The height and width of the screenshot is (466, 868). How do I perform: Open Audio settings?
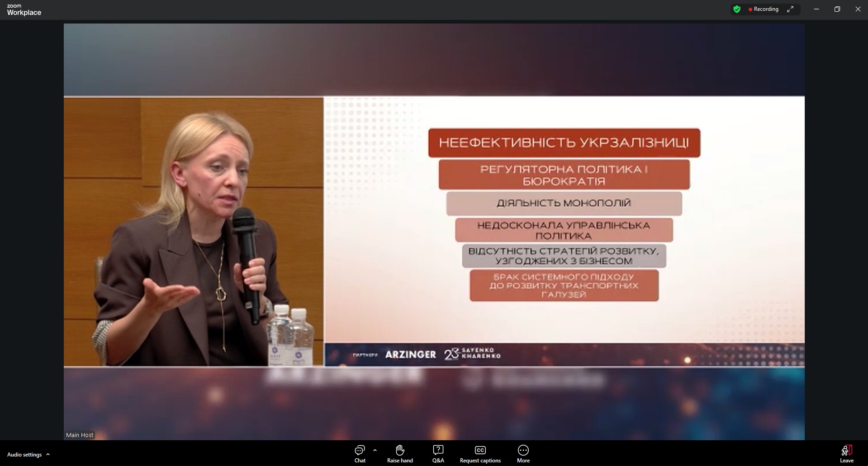[24, 455]
